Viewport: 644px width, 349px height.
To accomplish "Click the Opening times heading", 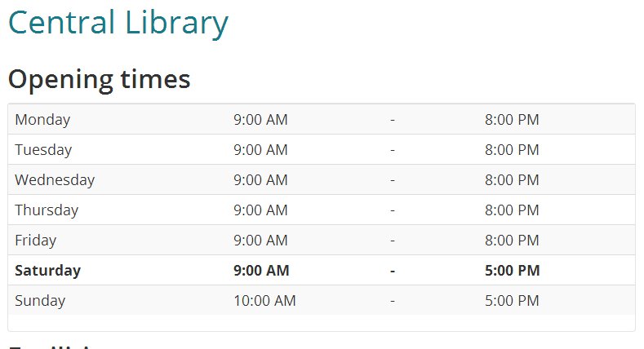I will pos(99,79).
